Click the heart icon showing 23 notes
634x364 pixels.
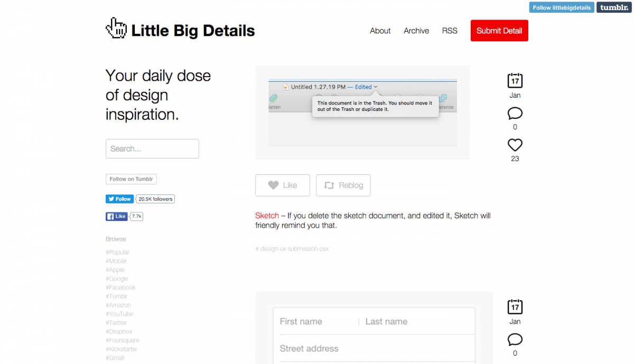[515, 144]
